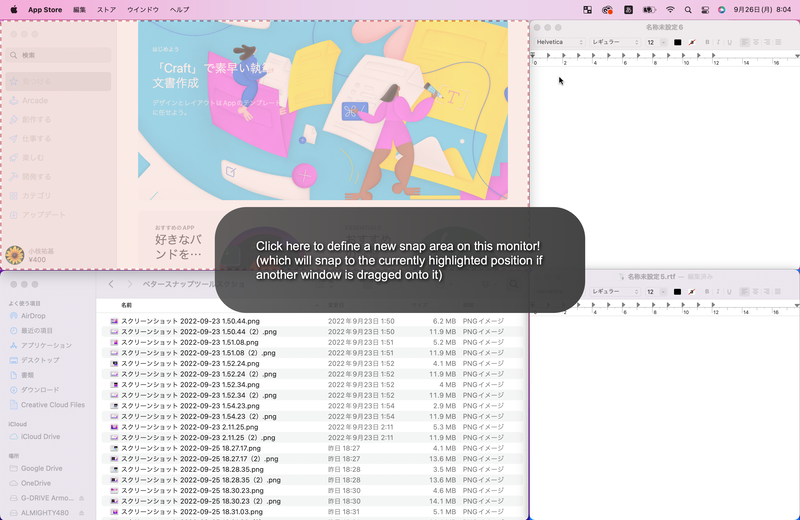Go forward in the Finder window
Image resolution: width=800 pixels, height=520 pixels.
coord(130,284)
